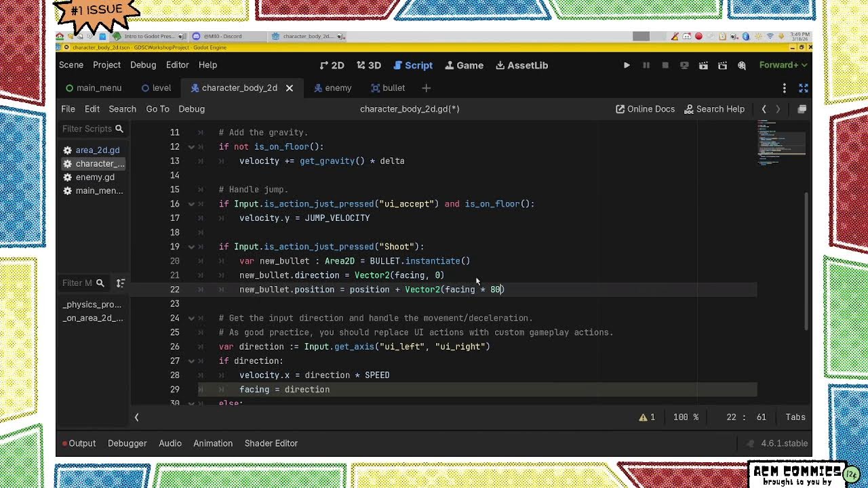Pause the running project
The width and height of the screenshot is (868, 488).
click(646, 65)
